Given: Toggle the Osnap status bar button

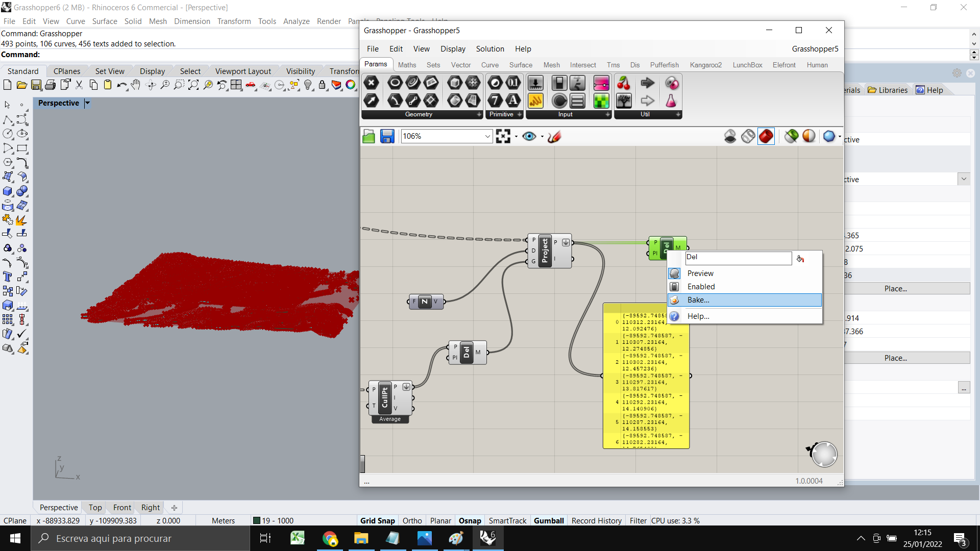Looking at the screenshot, I should coord(470,520).
